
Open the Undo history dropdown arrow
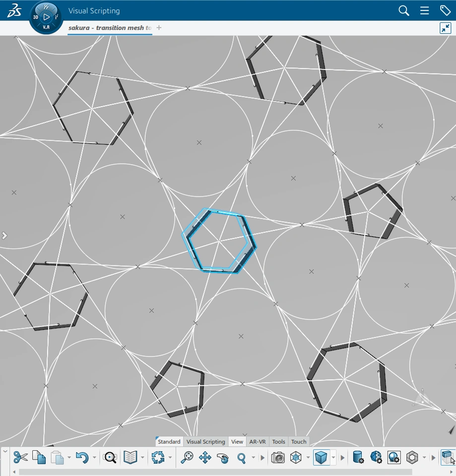94,458
